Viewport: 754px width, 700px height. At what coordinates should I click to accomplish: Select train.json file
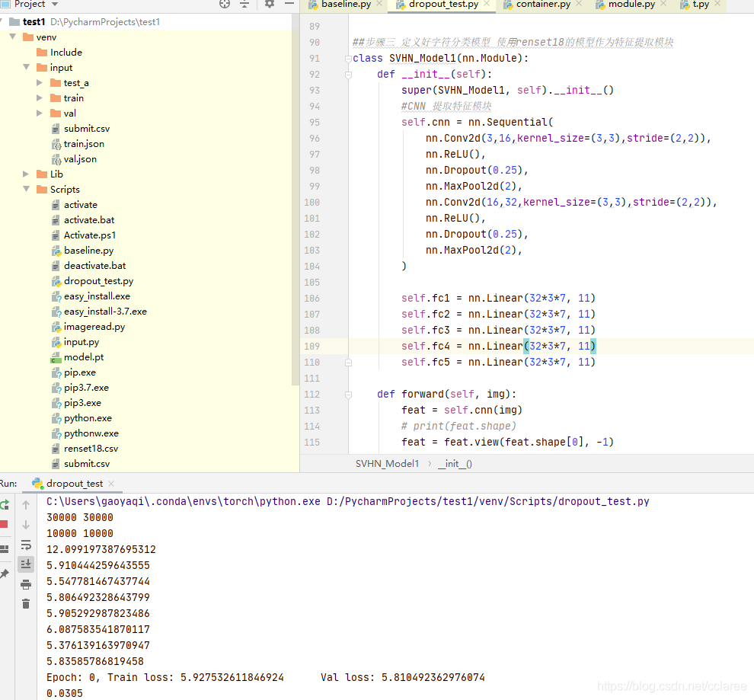click(x=84, y=144)
